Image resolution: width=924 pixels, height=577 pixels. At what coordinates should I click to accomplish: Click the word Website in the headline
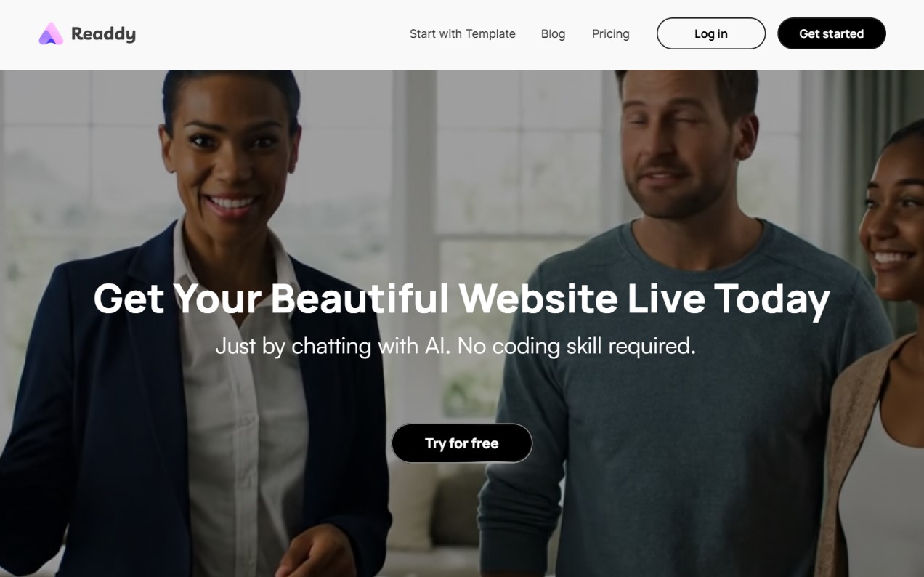[x=538, y=298]
